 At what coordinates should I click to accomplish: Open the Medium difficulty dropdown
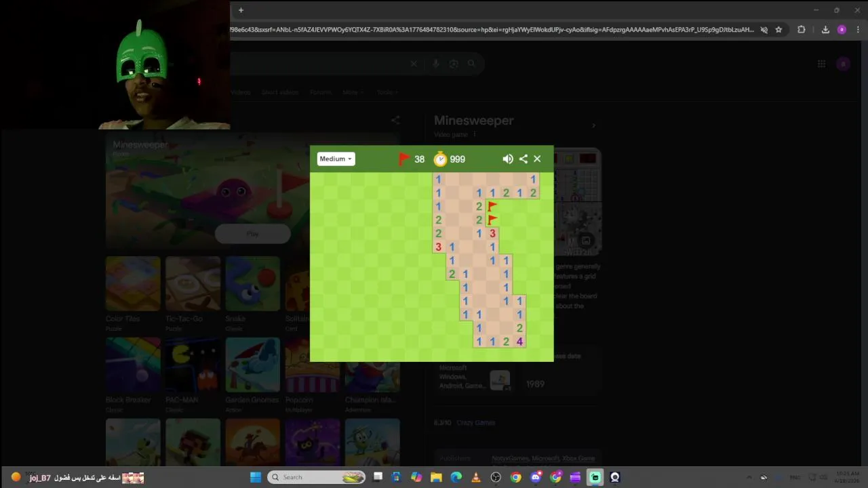(x=336, y=159)
